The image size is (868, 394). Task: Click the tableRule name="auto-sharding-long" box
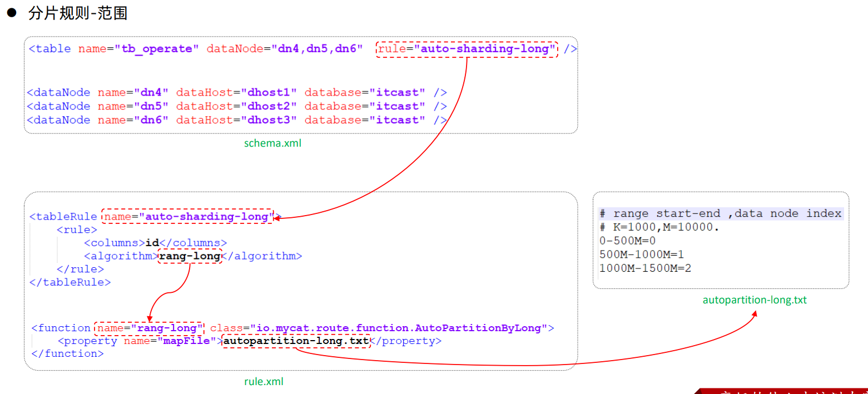(189, 217)
